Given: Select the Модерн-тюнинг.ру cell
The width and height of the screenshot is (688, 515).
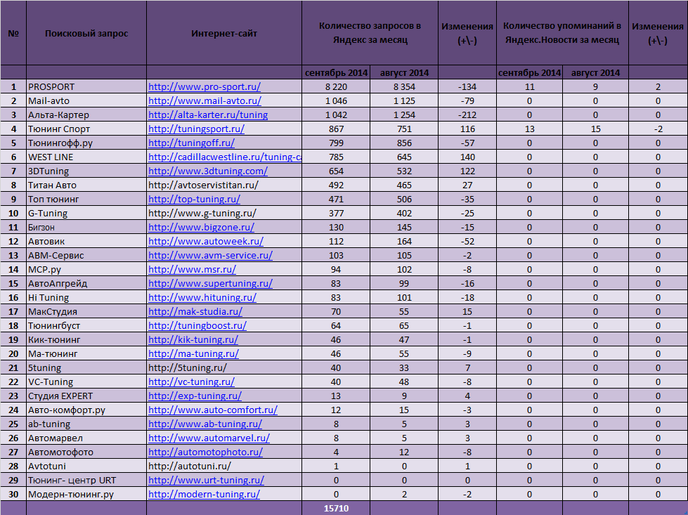Looking at the screenshot, I should coord(86,494).
